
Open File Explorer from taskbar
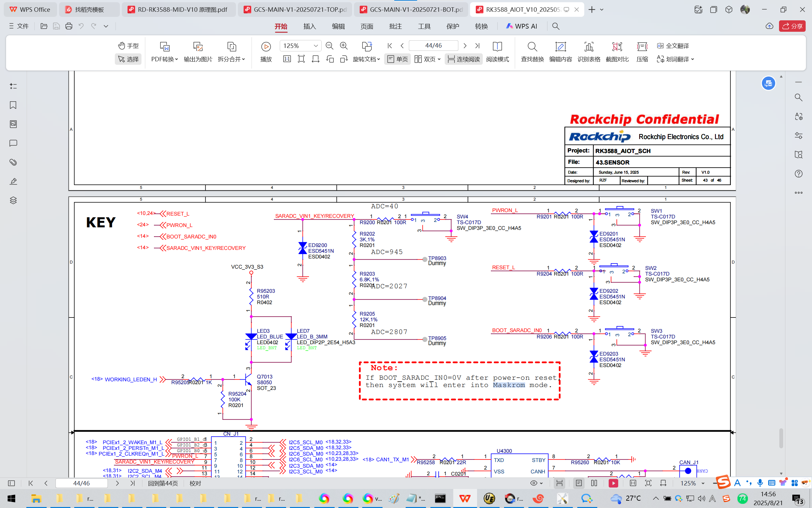pyautogui.click(x=36, y=498)
